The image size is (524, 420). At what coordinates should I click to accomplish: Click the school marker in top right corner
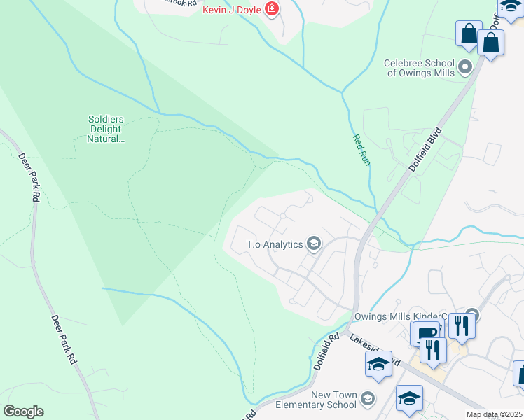tap(511, 8)
